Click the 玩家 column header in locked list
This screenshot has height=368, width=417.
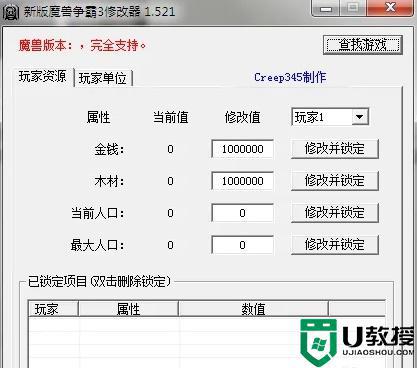(53, 309)
